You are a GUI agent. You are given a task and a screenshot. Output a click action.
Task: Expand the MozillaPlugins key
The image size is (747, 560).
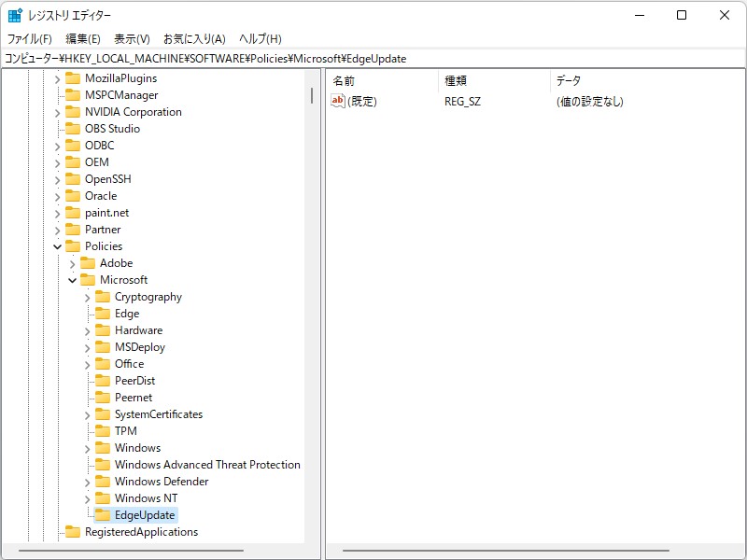pos(56,77)
